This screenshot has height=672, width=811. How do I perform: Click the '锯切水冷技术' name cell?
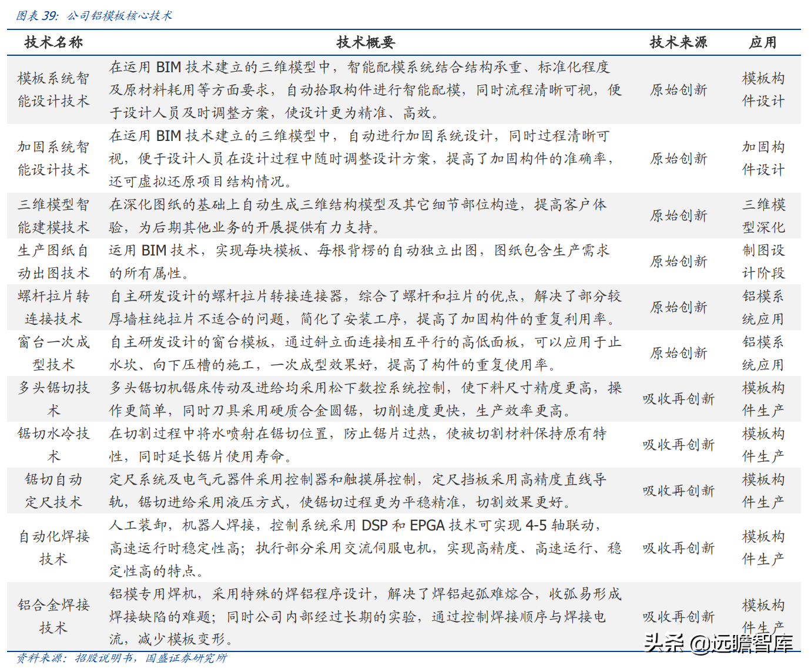(53, 445)
